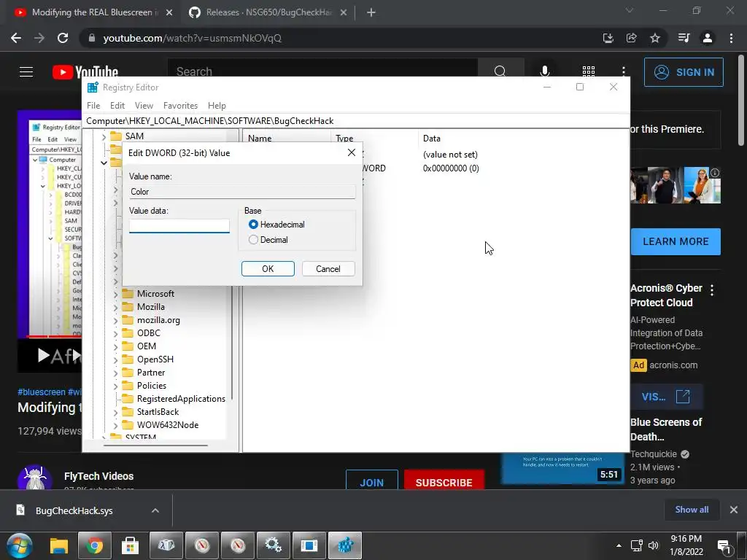
Task: Open YouTube settings three-dot icon
Action: click(623, 71)
